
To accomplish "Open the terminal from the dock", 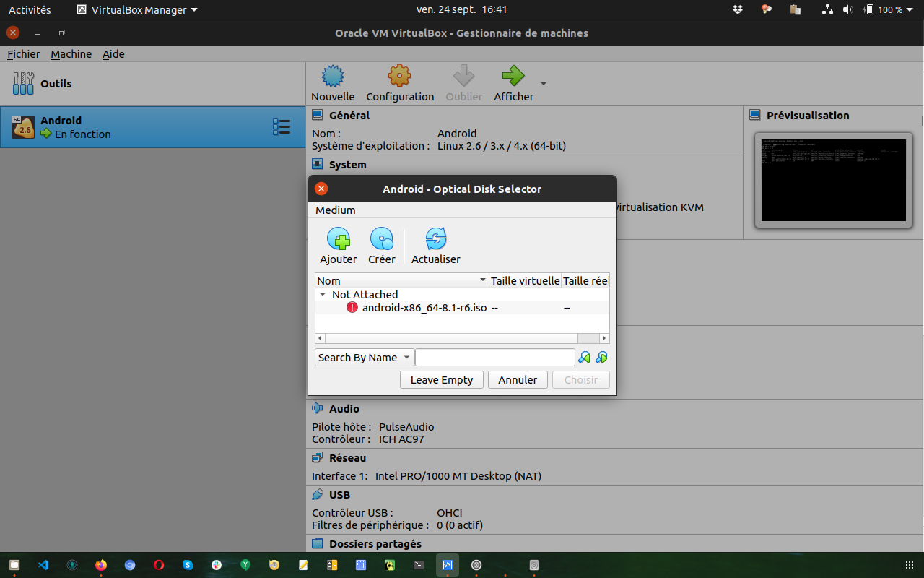I will (x=419, y=565).
